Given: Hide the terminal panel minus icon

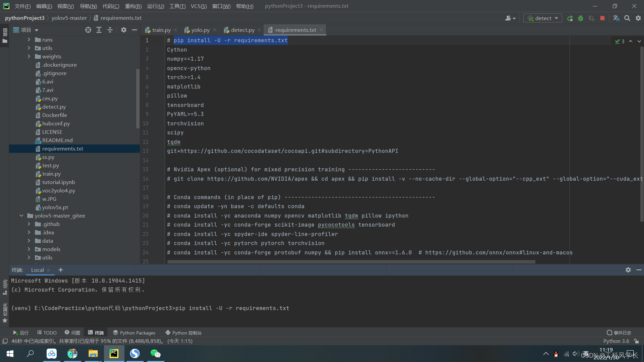Looking at the screenshot, I should (639, 270).
